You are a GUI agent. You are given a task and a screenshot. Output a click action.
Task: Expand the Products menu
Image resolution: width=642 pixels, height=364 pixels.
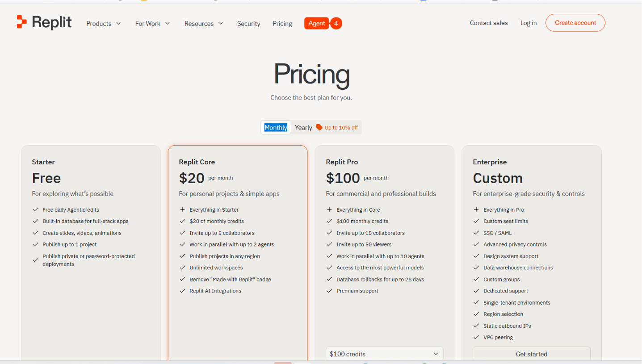click(104, 24)
